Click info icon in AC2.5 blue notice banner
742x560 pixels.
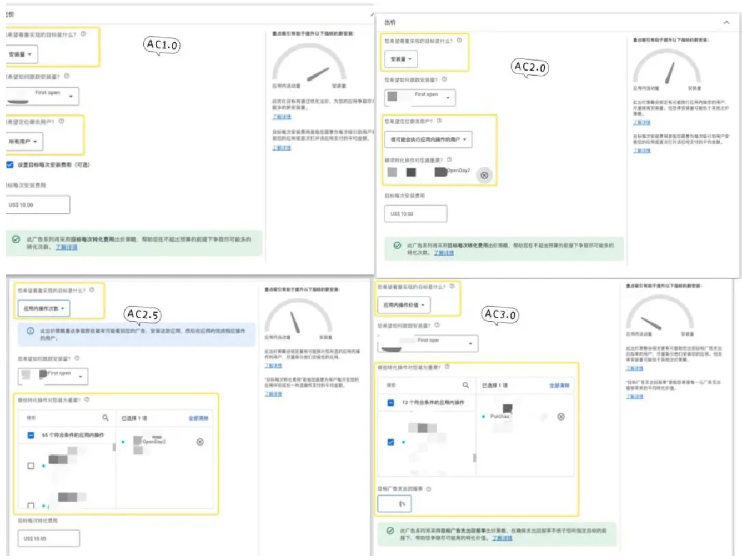coord(31,331)
